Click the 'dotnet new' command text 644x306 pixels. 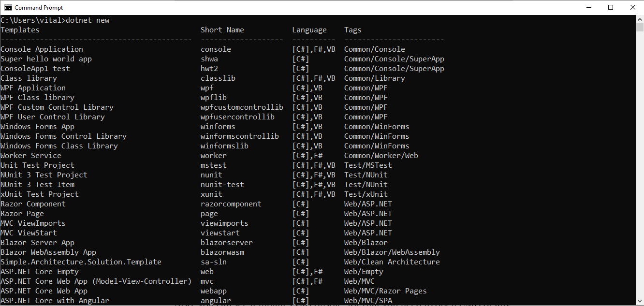(88, 20)
